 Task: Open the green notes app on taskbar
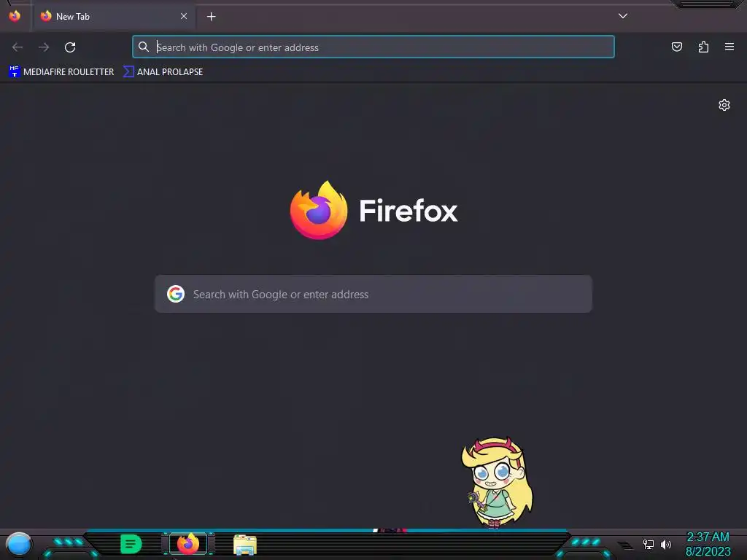point(131,544)
